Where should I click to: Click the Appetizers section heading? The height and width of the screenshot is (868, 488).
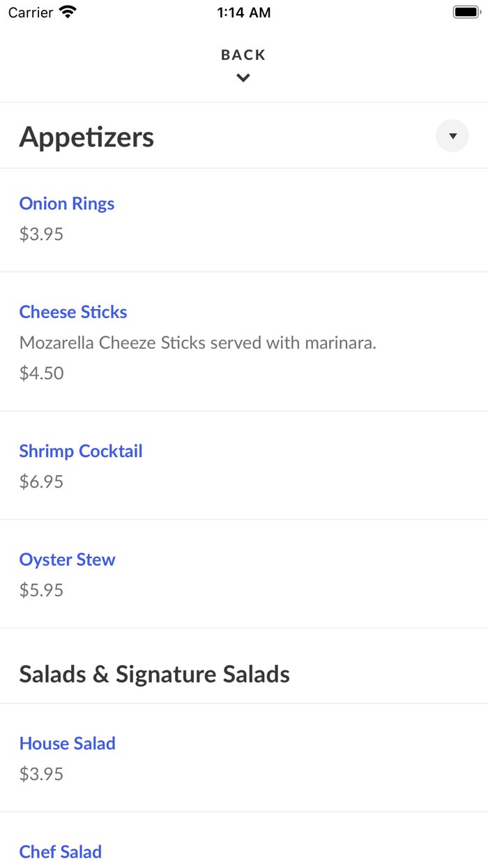coord(86,137)
